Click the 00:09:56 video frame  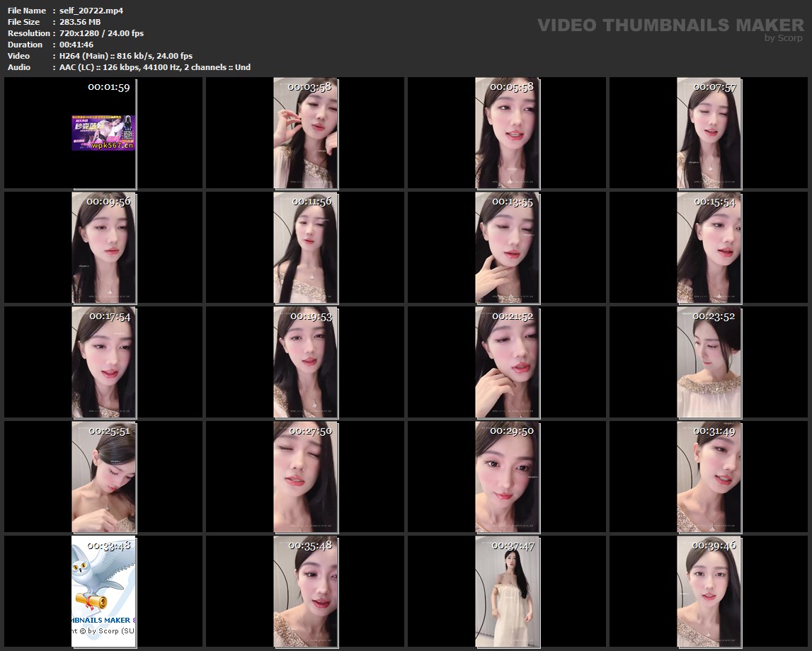[103, 248]
